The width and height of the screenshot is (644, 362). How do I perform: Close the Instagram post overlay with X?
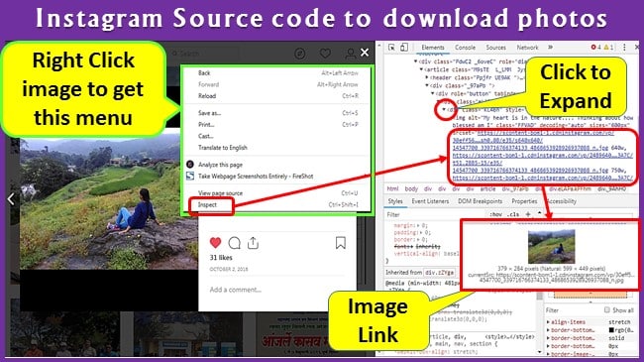(365, 53)
